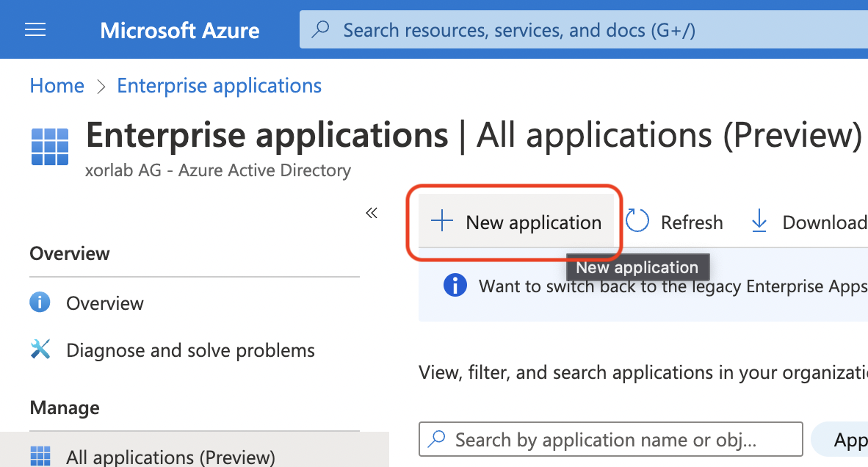Click the Overview info icon in sidebar
Viewport: 868px width, 467px height.
(x=40, y=302)
